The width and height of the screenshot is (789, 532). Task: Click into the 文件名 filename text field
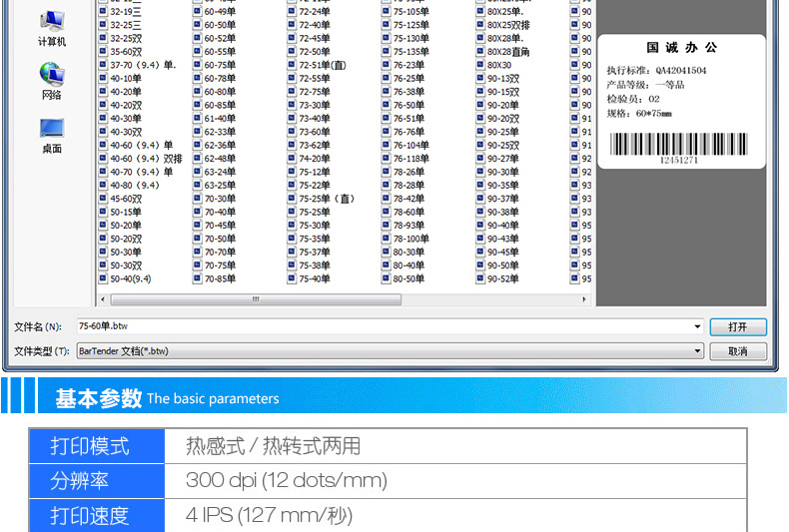point(380,326)
